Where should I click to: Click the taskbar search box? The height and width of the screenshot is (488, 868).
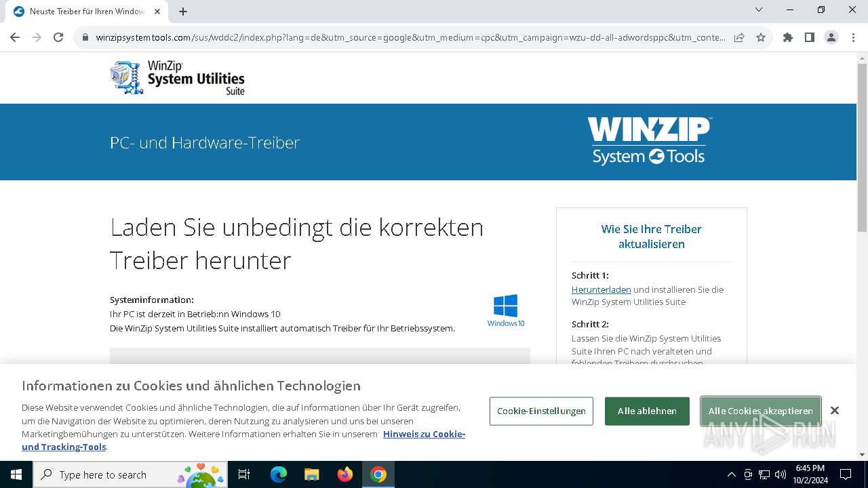click(x=130, y=474)
